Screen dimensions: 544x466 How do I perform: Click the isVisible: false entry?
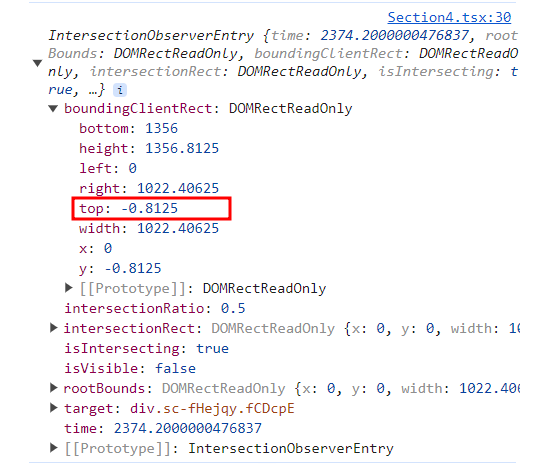130,368
